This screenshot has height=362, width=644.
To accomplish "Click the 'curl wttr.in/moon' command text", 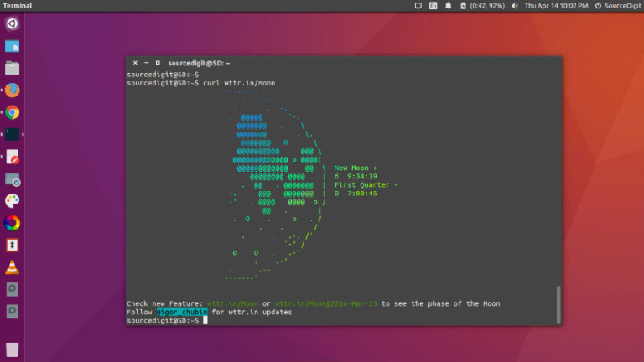I will click(x=239, y=83).
